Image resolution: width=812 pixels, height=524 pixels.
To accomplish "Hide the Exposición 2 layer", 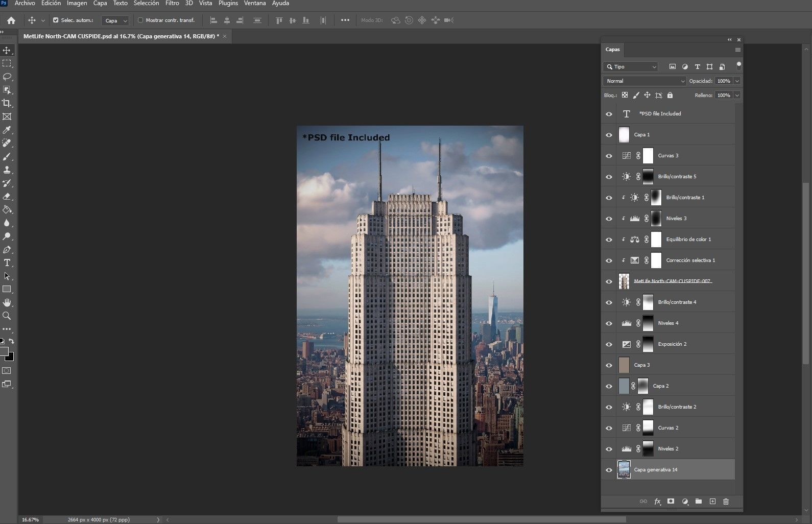I will coord(609,344).
